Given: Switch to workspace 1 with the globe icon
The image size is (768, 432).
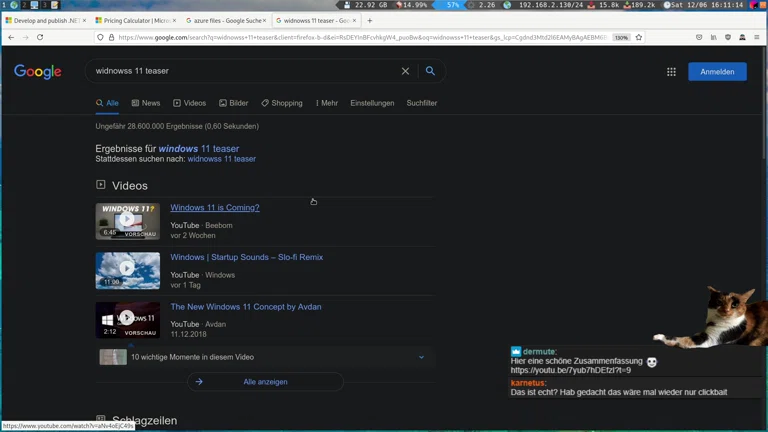Looking at the screenshot, I should [14, 5].
